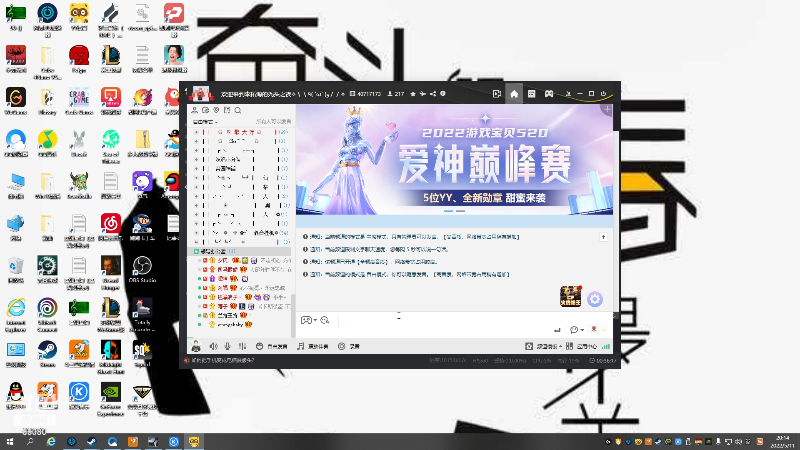Open the user icon above channel list
800x450 pixels.
coord(194,110)
